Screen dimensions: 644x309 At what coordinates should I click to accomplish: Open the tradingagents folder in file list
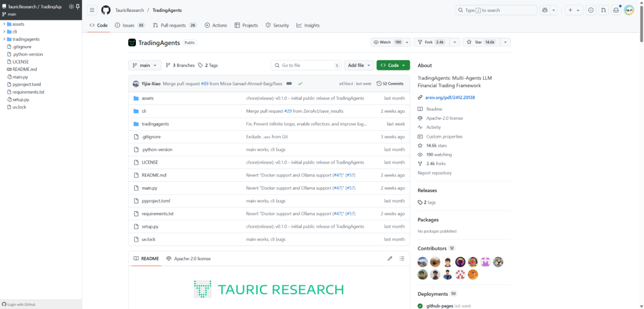155,124
